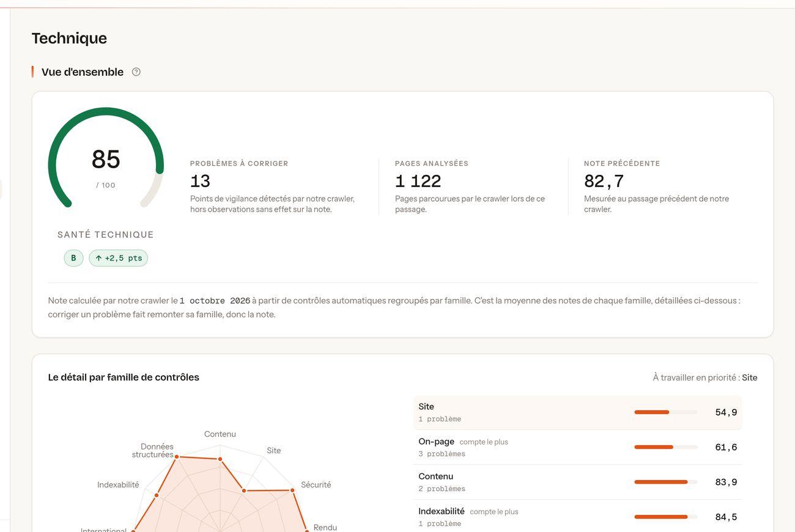The height and width of the screenshot is (532, 795).
Task: Click the +2,5 pts change badge
Action: coord(119,258)
